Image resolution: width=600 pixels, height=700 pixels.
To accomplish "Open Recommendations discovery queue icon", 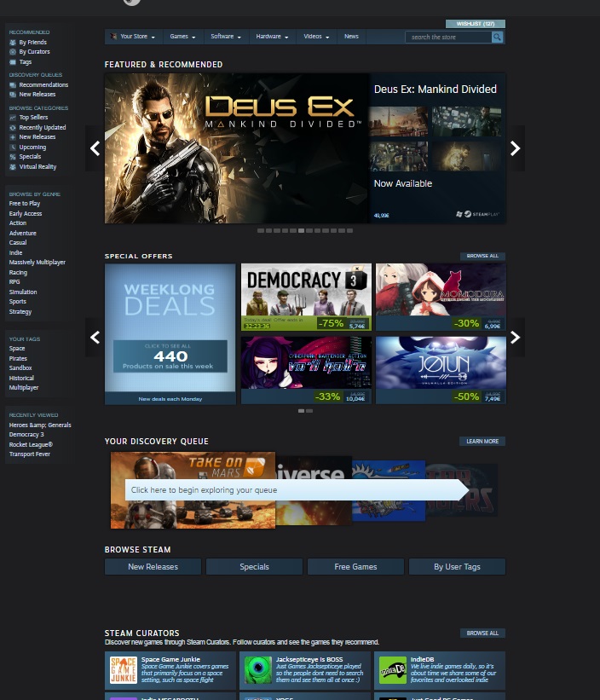I will [x=13, y=84].
